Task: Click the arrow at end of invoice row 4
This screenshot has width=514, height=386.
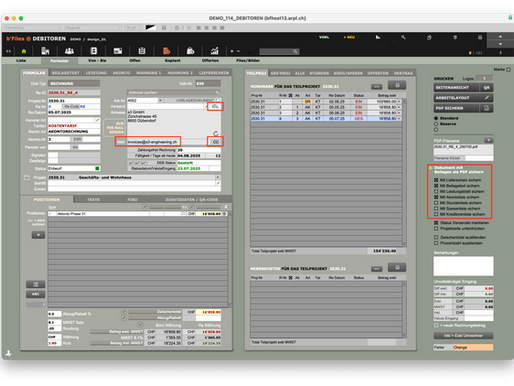Action: [x=399, y=119]
